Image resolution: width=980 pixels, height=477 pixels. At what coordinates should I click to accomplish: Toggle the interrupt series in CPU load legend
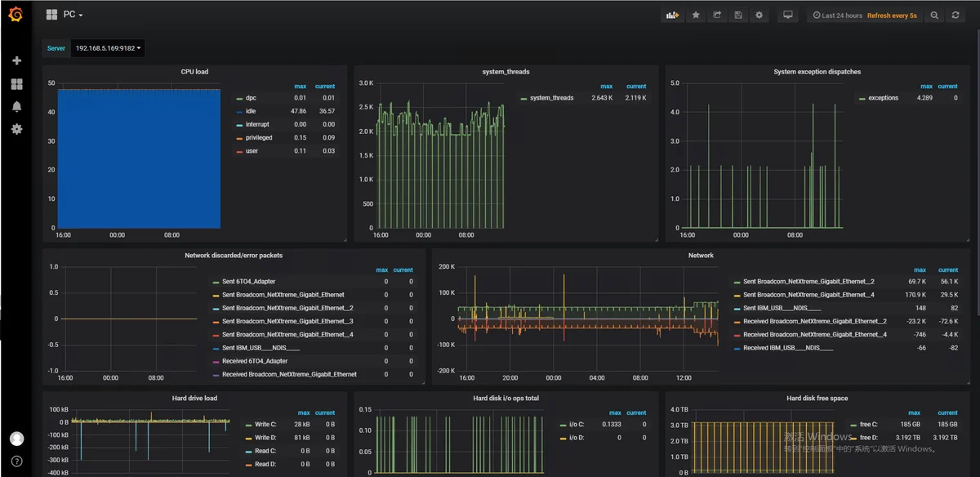point(257,124)
